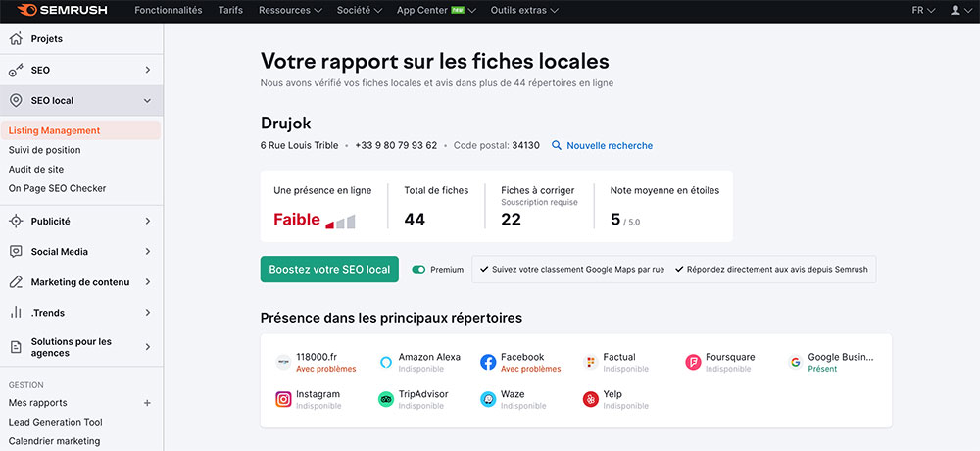Click the Publicité target icon

(17, 221)
